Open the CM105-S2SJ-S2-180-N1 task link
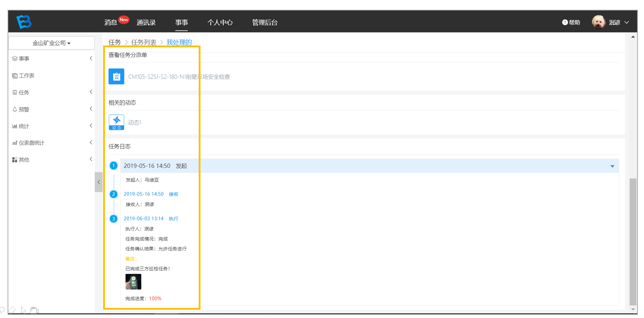Screen dimensions: 644x318 pos(179,77)
